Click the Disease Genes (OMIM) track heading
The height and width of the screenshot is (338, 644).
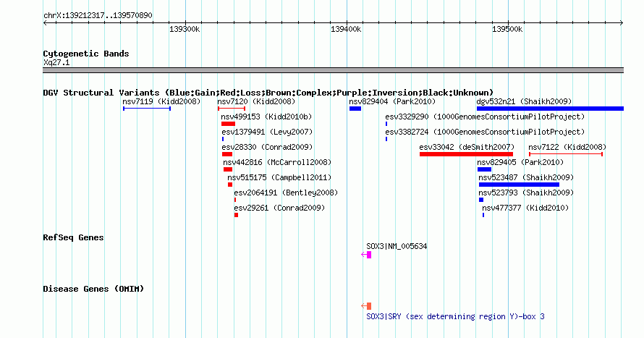93,289
